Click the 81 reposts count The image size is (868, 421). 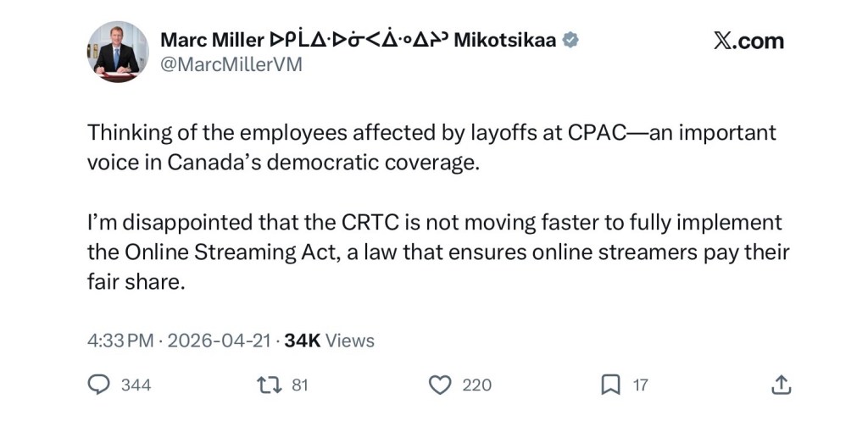pos(299,385)
